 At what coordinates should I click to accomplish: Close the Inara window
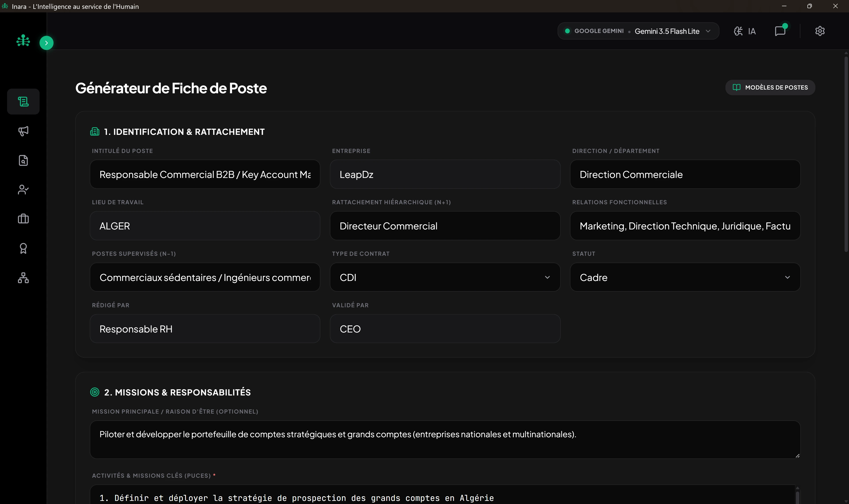(x=836, y=6)
